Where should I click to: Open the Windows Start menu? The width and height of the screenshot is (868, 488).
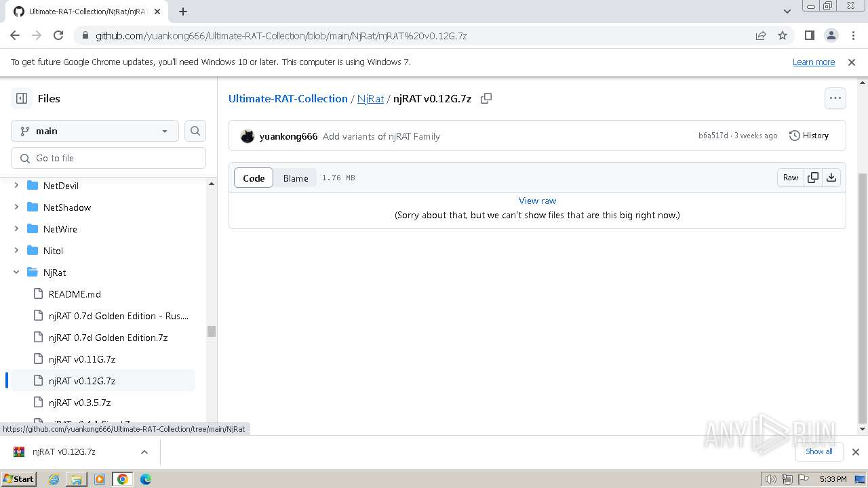coord(19,479)
